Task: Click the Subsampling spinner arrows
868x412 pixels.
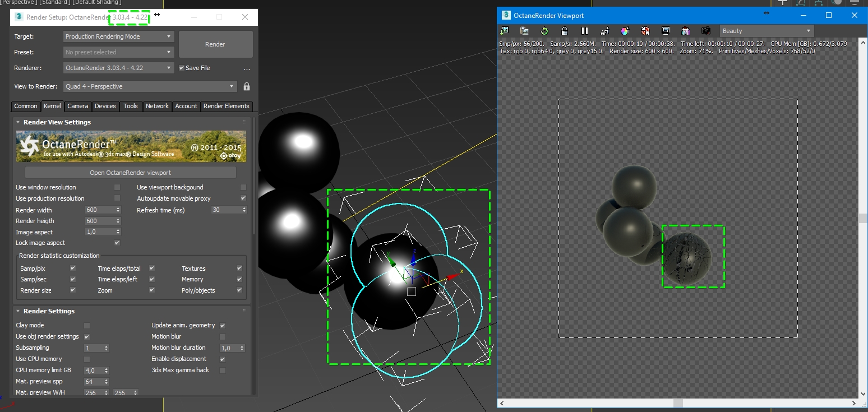Action: 107,348
